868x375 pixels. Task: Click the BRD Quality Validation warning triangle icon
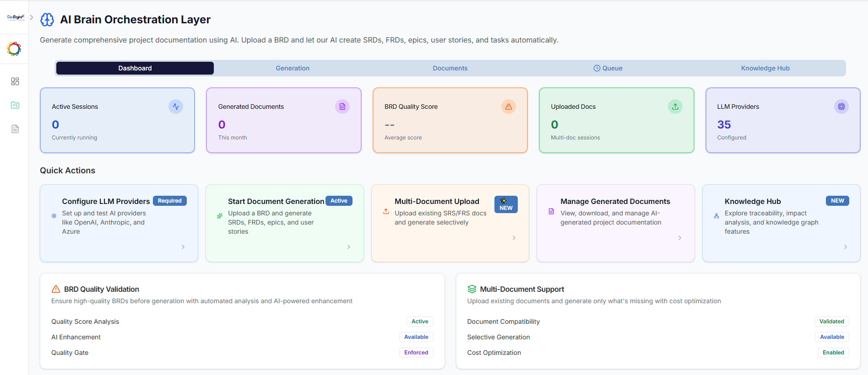[56, 289]
